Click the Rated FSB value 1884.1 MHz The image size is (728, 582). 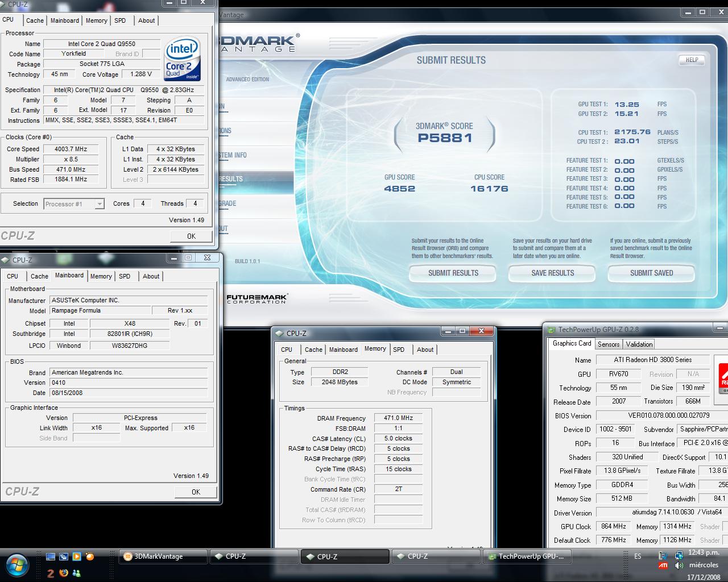point(71,180)
